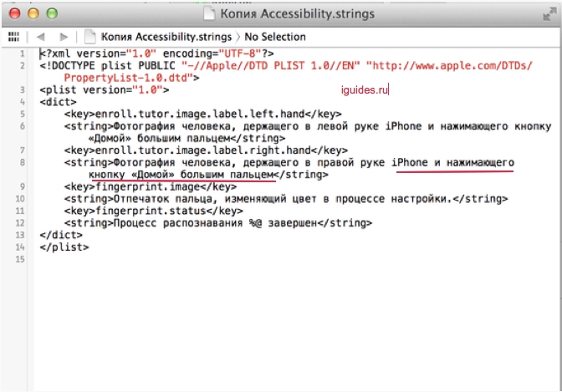This screenshot has height=392, width=562.
Task: Minimize the window with the yellow button
Action: click(x=33, y=14)
